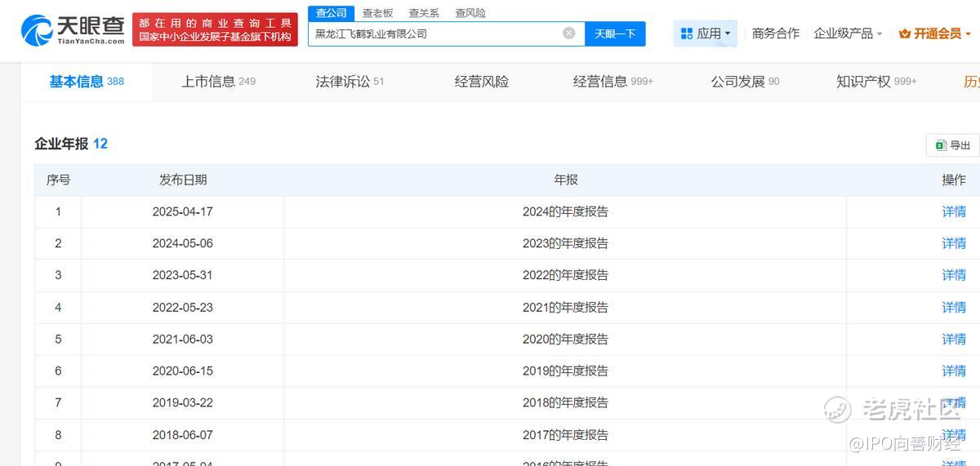
Task: Click the date 2022-05-23
Action: [182, 307]
